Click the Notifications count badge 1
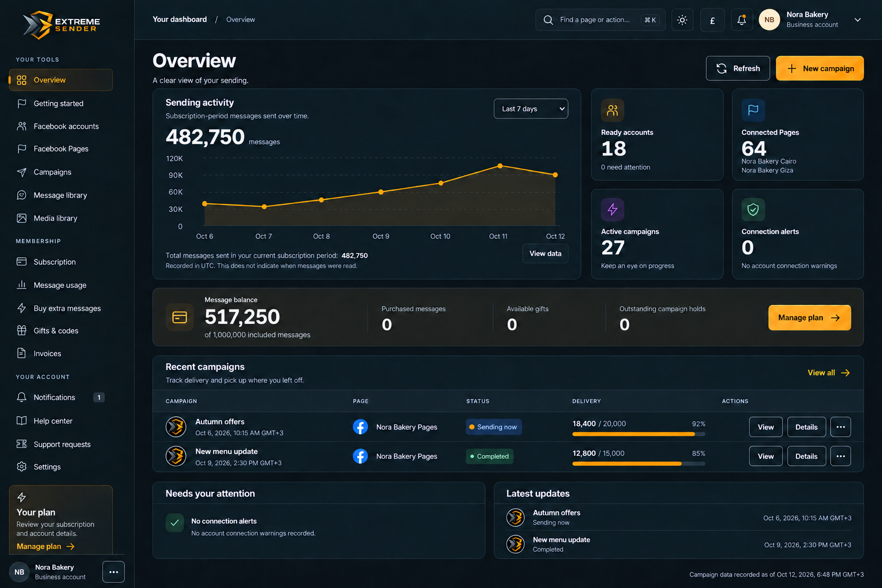Screen dimensions: 882x588 (99, 397)
